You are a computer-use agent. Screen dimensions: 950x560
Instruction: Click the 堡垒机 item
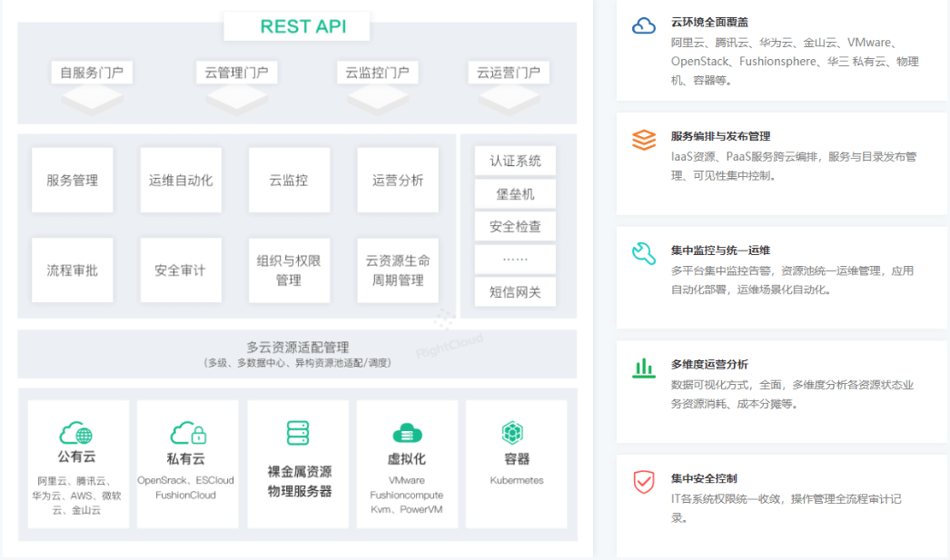515,193
